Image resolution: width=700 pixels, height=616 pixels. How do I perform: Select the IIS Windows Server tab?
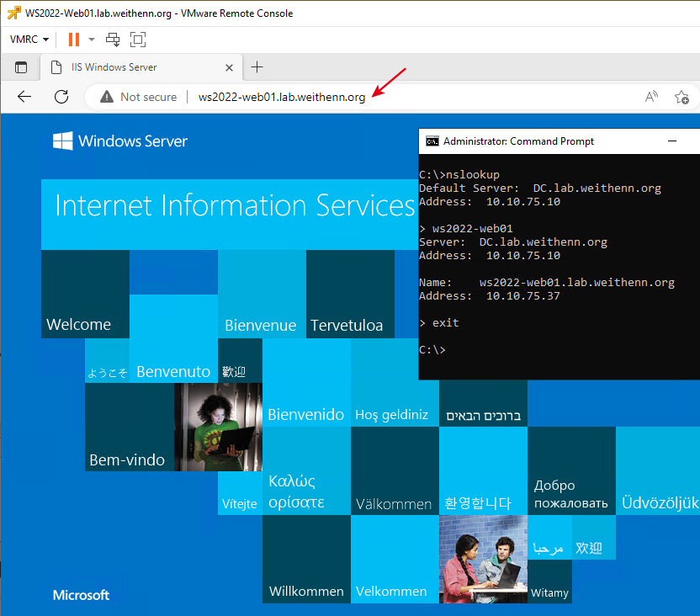coord(141,67)
